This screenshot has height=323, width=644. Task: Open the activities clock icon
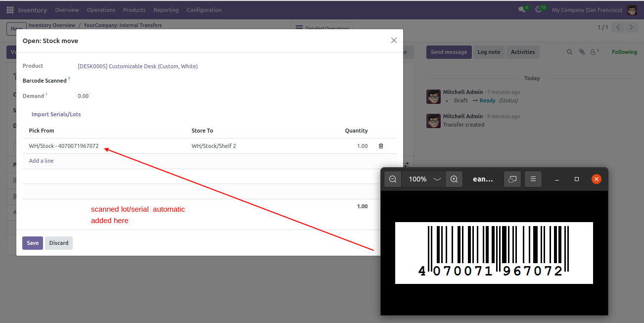[x=539, y=10]
